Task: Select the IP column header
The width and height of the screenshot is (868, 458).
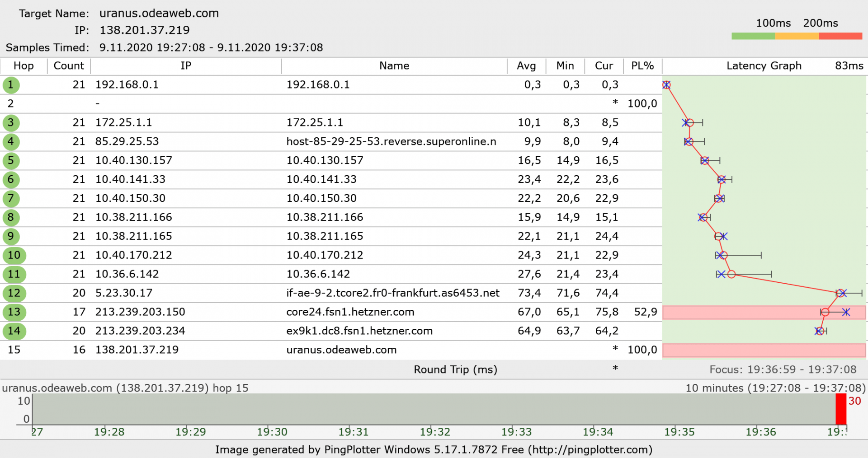Action: [186, 66]
